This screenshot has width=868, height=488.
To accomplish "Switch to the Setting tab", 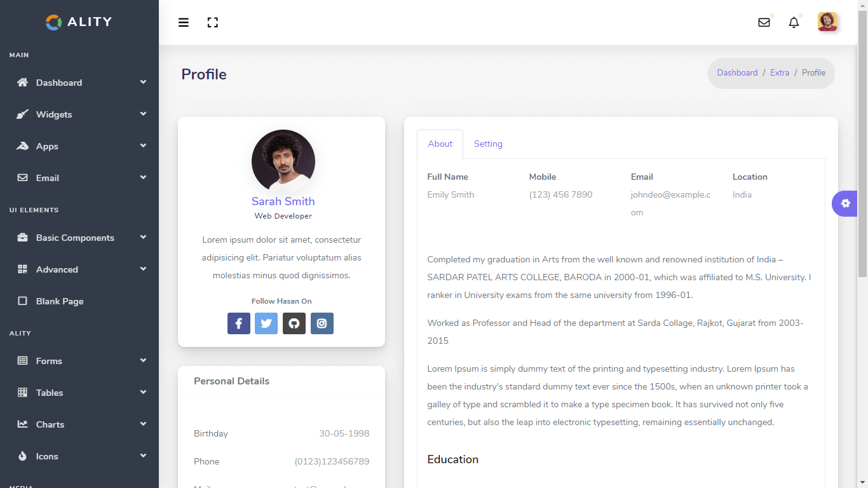I will click(488, 144).
